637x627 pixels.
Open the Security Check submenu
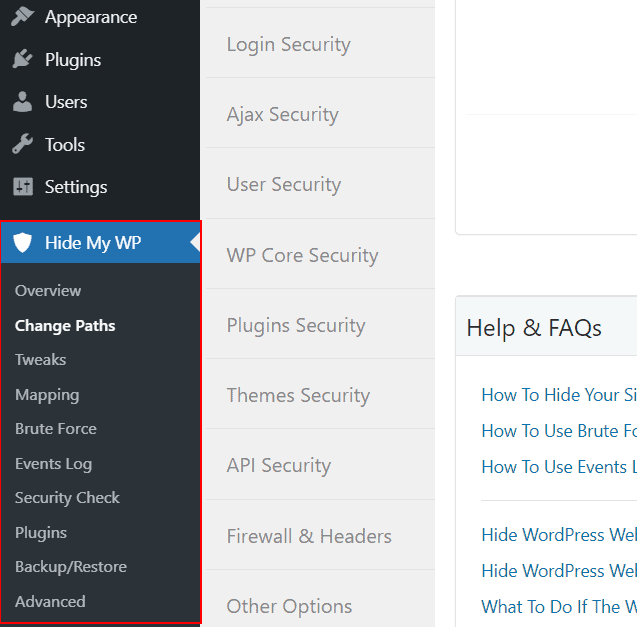coord(67,498)
